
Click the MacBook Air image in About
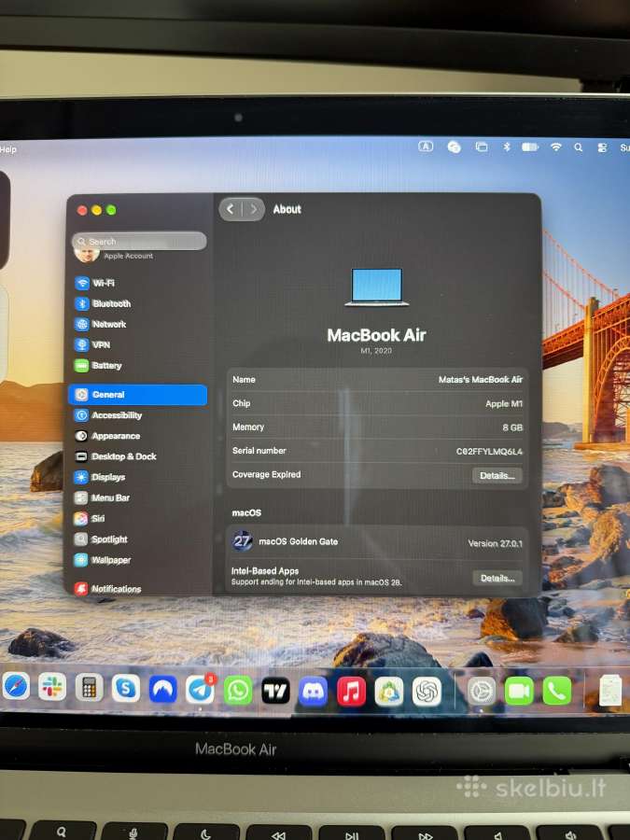coord(377,287)
